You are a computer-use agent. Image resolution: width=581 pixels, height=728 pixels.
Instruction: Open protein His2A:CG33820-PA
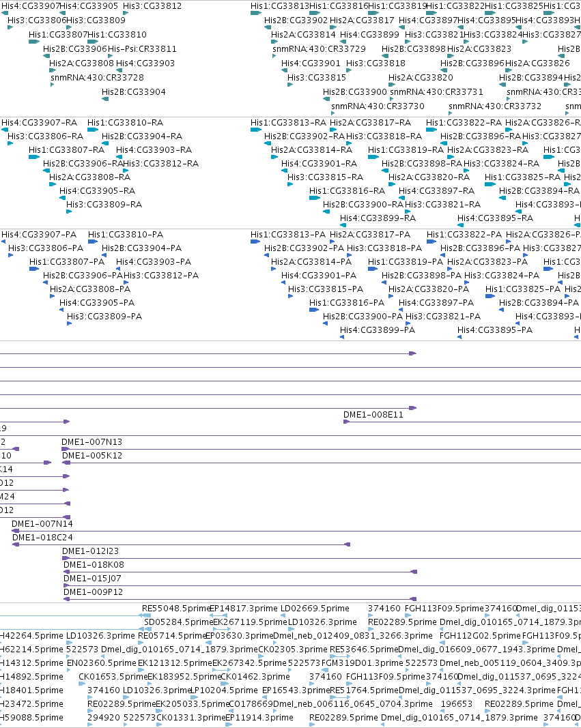[429, 289]
